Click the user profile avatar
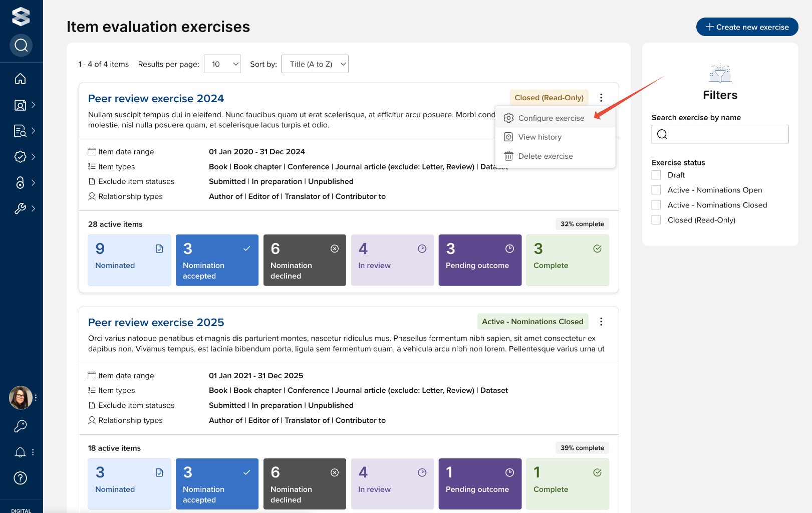This screenshot has height=513, width=812. coord(21,398)
